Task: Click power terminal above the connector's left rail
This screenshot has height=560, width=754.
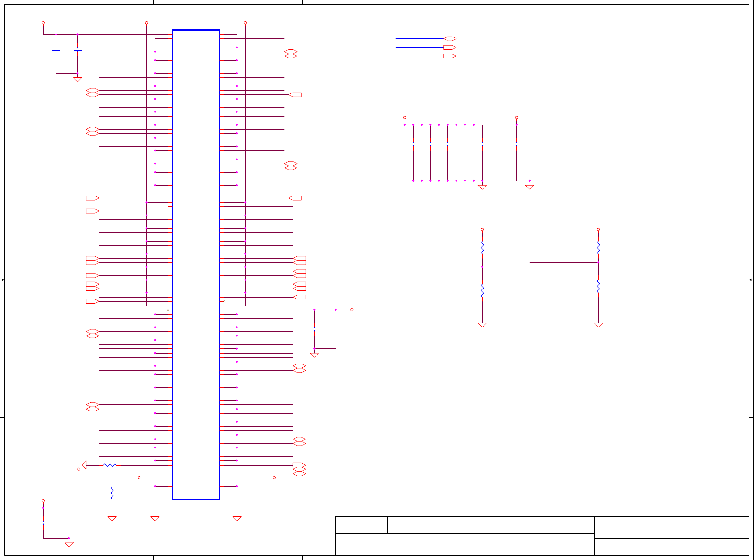Action: [x=146, y=23]
